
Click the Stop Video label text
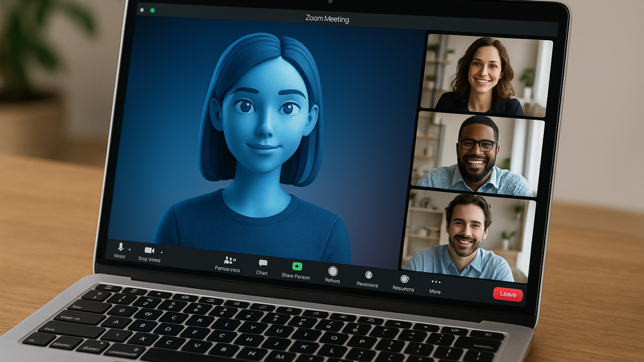(x=149, y=259)
